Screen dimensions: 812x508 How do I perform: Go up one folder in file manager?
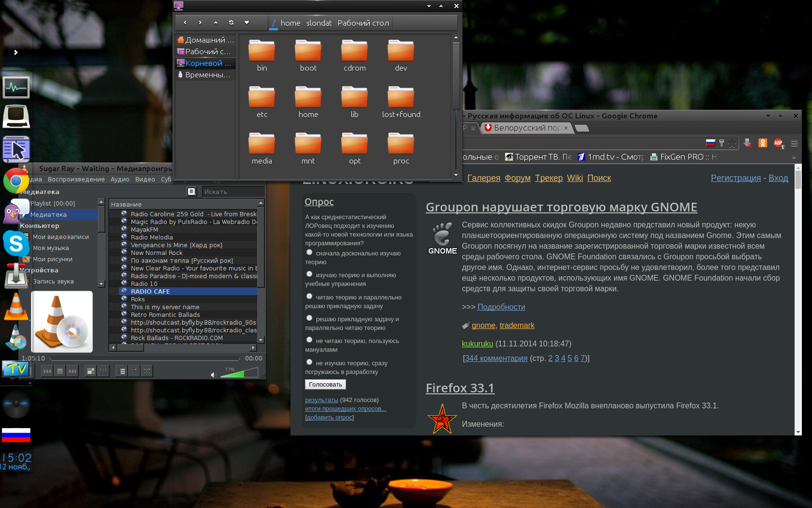click(216, 22)
